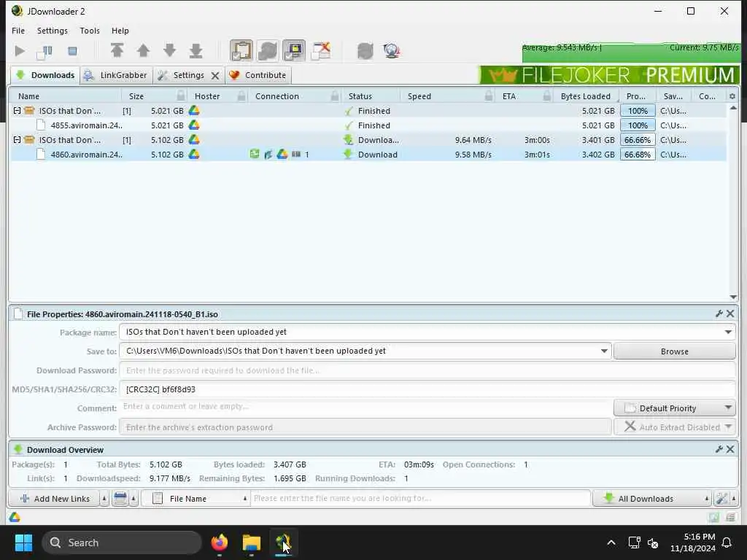This screenshot has width=747, height=560.
Task: Open the File menu
Action: pyautogui.click(x=18, y=31)
